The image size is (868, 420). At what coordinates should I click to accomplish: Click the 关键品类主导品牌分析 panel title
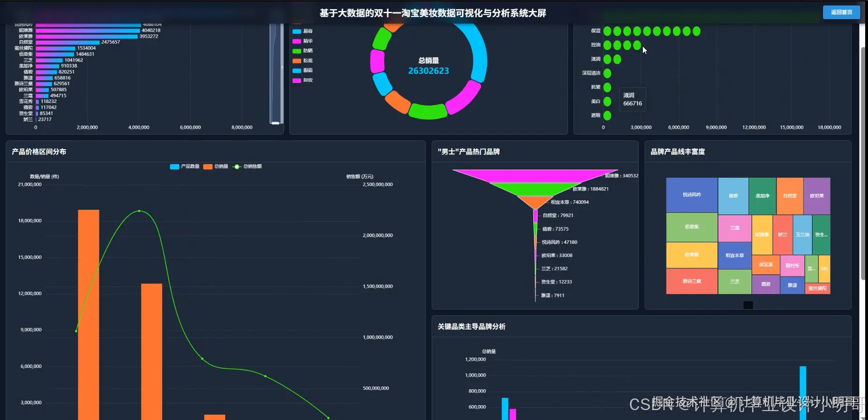[x=472, y=327]
